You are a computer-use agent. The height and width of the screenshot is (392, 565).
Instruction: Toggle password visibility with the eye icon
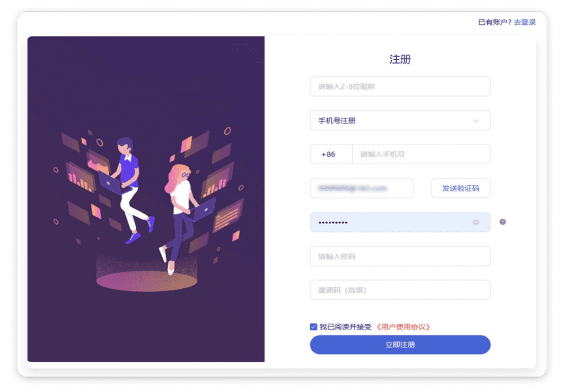(476, 222)
